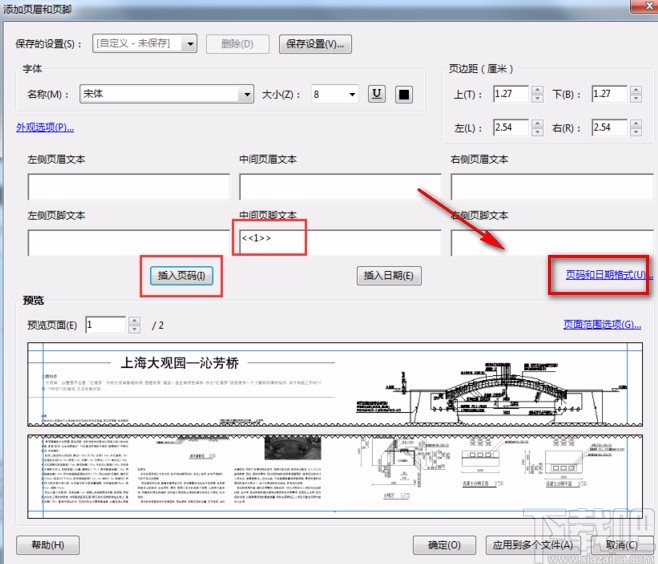The image size is (658, 564).
Task: Open Page Number and Date Format link
Action: point(609,274)
